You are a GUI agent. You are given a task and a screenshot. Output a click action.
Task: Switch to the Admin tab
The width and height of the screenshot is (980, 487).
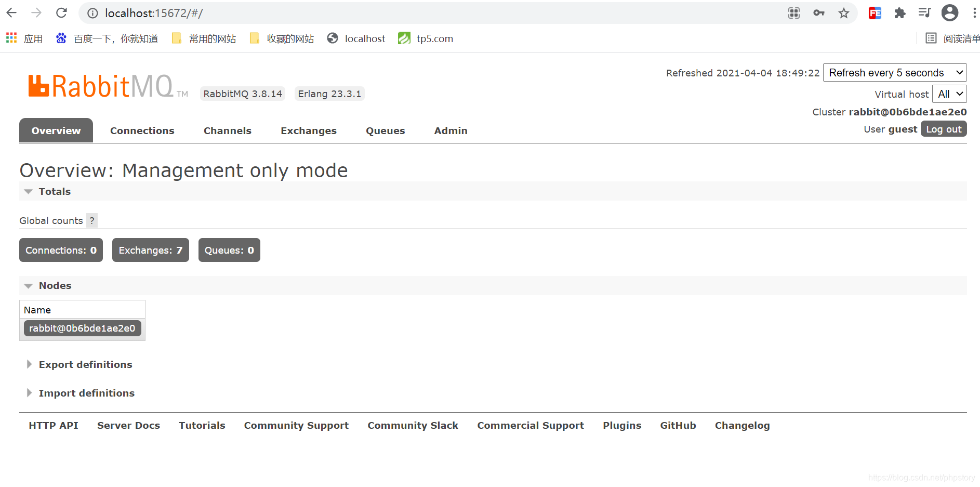[x=451, y=130]
